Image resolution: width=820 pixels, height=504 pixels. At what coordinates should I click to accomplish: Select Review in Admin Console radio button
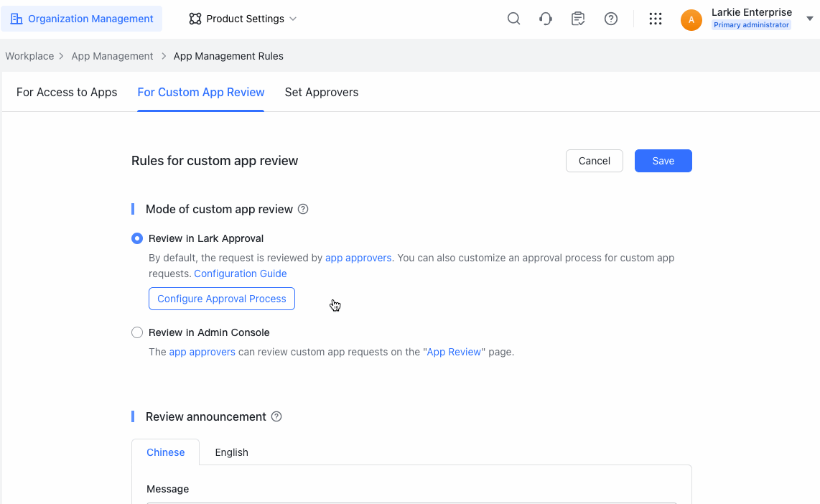[137, 332]
